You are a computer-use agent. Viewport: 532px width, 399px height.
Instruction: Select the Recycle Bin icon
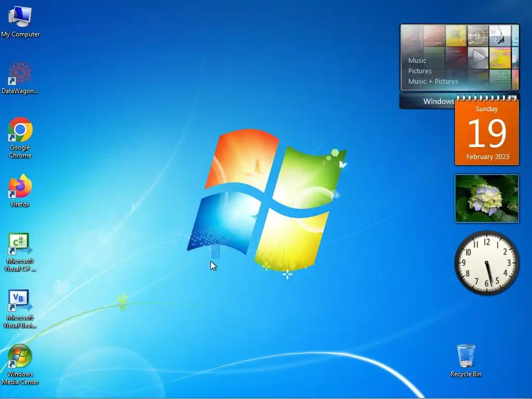click(x=466, y=361)
